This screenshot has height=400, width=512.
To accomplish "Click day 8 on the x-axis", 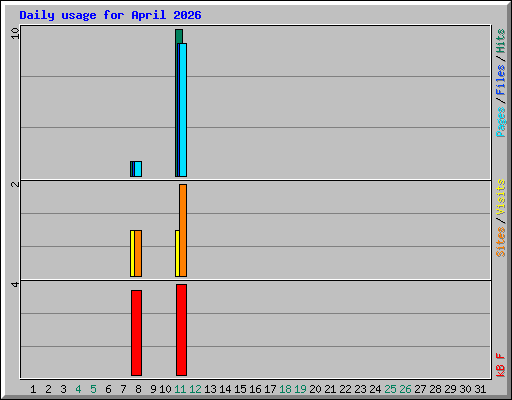I will (138, 389).
